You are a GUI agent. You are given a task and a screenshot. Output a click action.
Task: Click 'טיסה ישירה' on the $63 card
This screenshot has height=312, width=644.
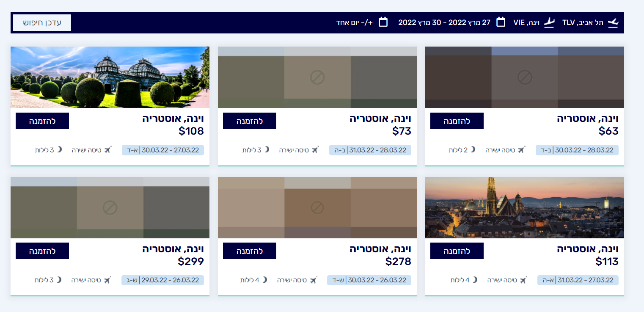click(x=500, y=150)
